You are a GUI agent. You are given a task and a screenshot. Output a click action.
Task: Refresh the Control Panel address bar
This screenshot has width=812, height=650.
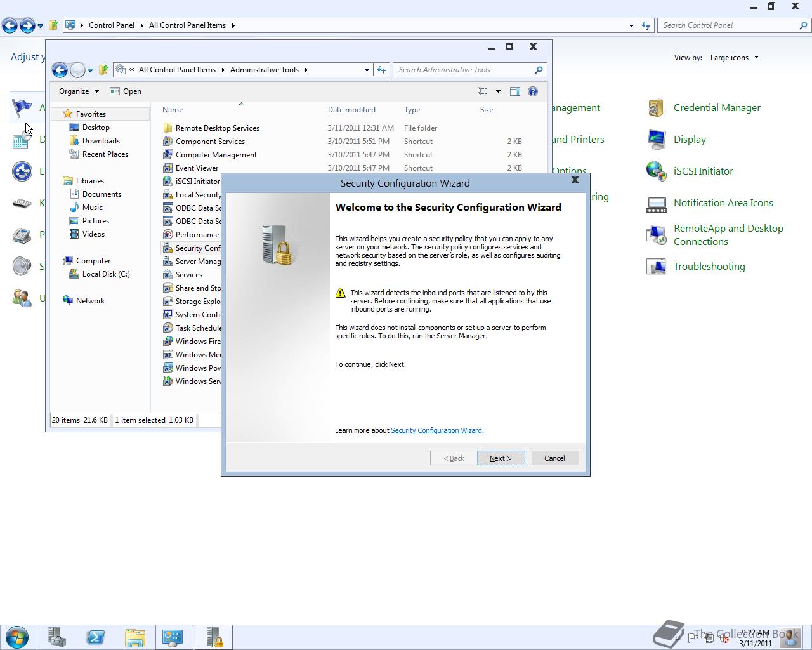pyautogui.click(x=646, y=25)
